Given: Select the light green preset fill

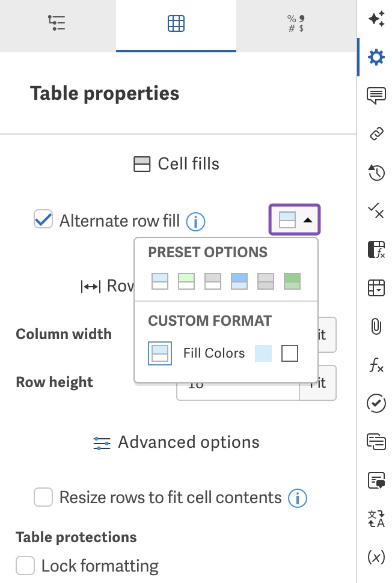Looking at the screenshot, I should [186, 281].
